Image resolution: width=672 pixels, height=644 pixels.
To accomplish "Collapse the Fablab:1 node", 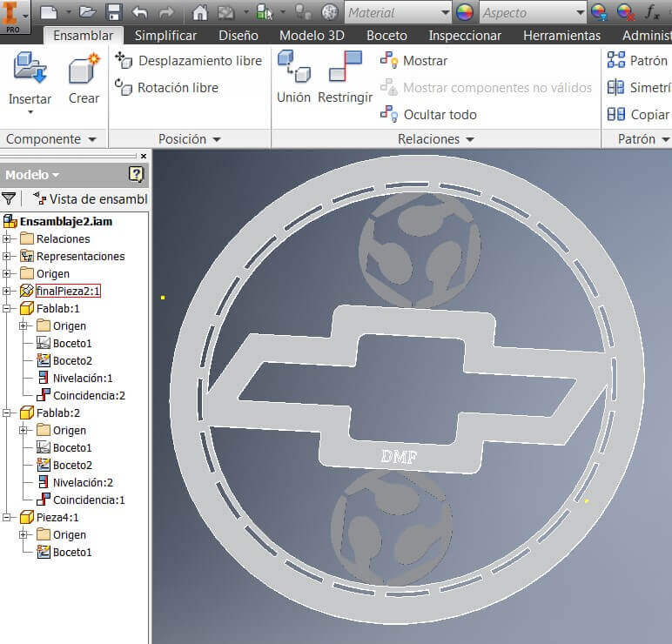I will (6, 308).
